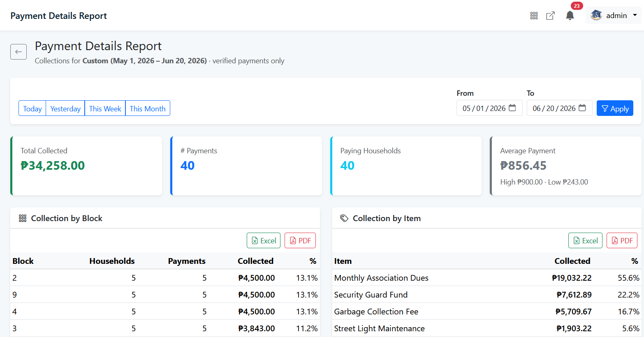Click Collected header in Item table
This screenshot has height=337, width=644.
572,261
